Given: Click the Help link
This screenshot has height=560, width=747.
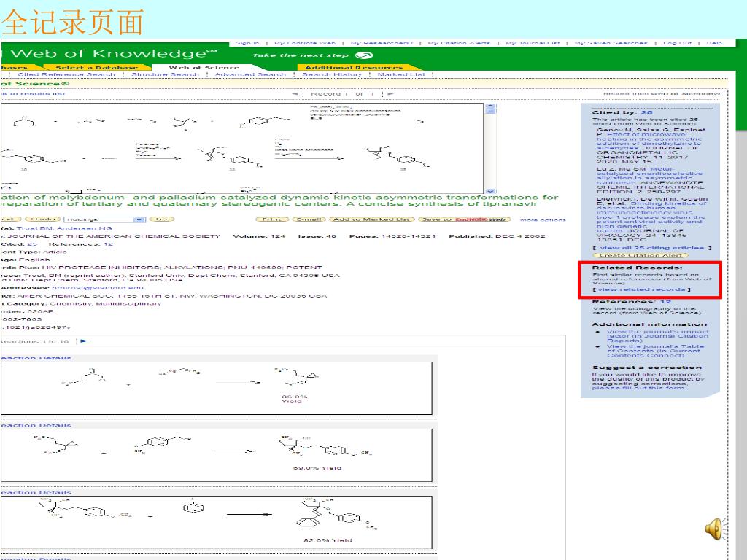Looking at the screenshot, I should pos(714,43).
